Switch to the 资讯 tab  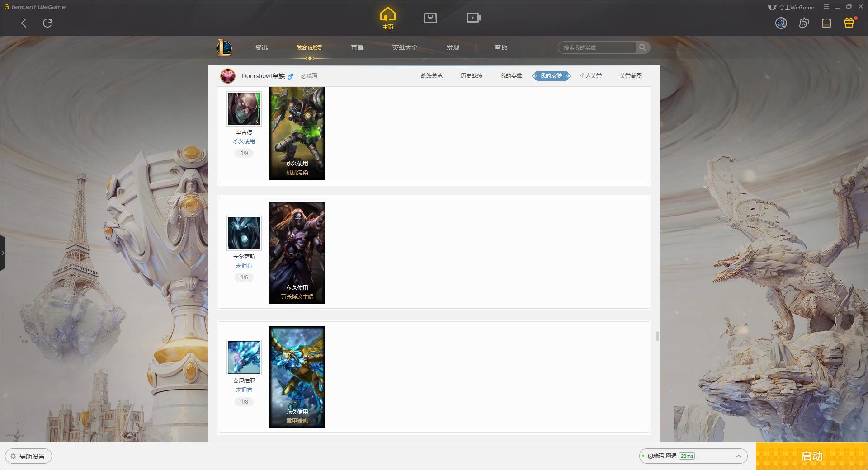261,47
